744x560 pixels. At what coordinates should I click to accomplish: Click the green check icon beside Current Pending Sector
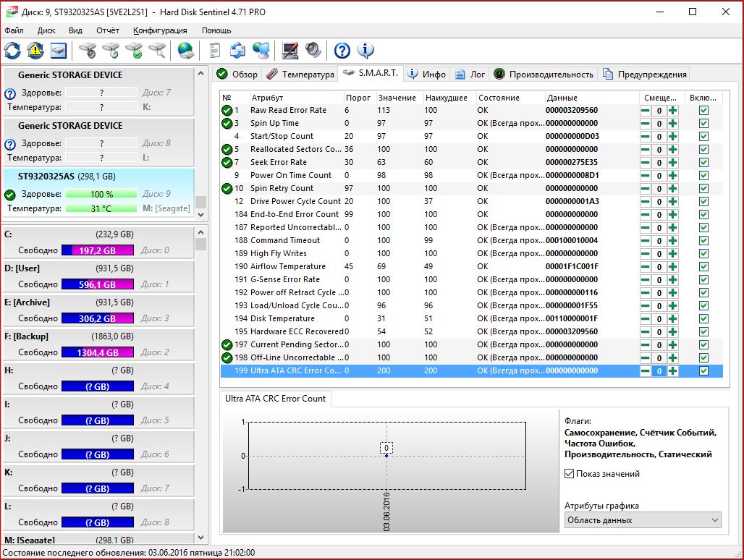click(227, 344)
